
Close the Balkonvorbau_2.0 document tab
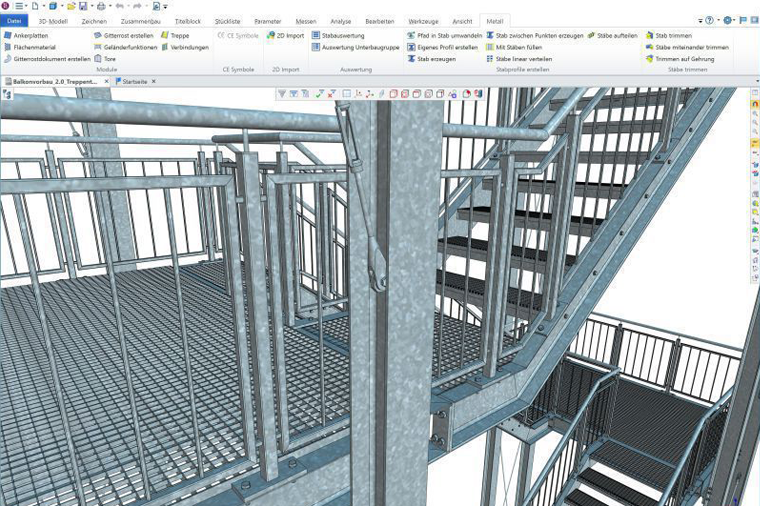coord(105,80)
